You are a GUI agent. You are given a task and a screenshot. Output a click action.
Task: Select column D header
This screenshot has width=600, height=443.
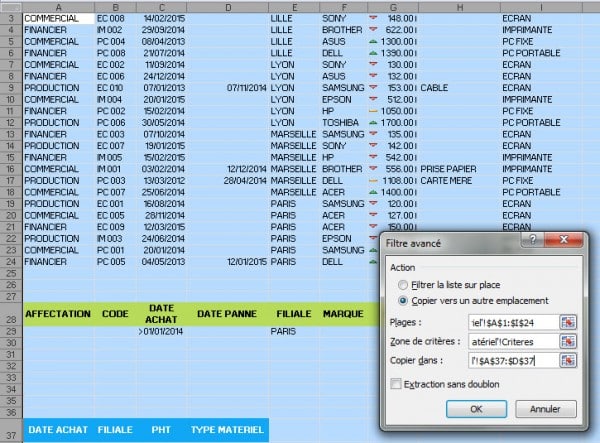[x=228, y=7]
